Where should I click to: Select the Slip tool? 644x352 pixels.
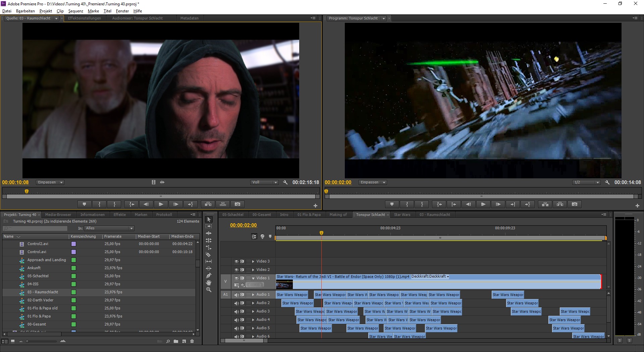click(209, 261)
